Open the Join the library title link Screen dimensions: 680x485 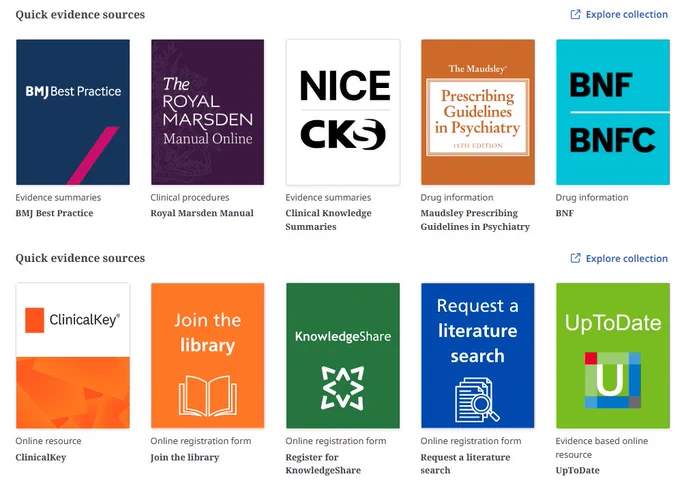click(x=185, y=457)
